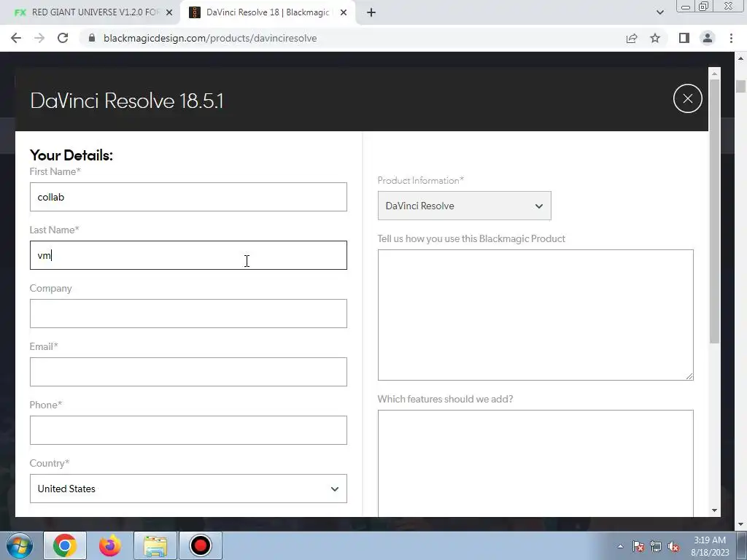Select the DaVinci Resolve 18 tab
The image size is (747, 560).
(267, 12)
